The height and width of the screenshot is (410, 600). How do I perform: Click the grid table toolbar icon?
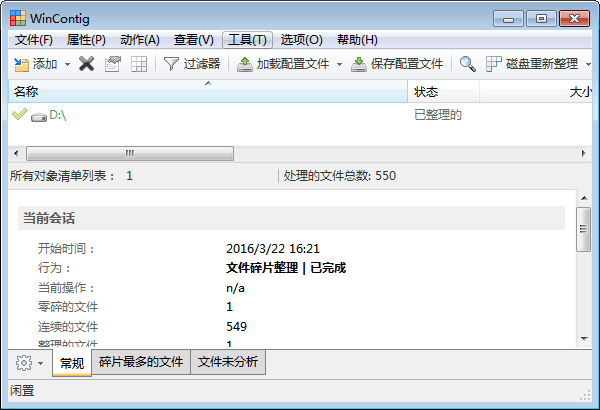tap(139, 64)
